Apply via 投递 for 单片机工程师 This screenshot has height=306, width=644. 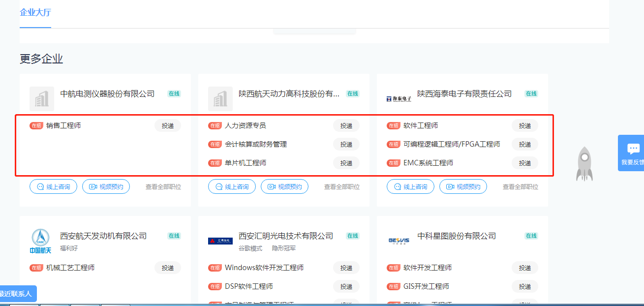point(346,163)
